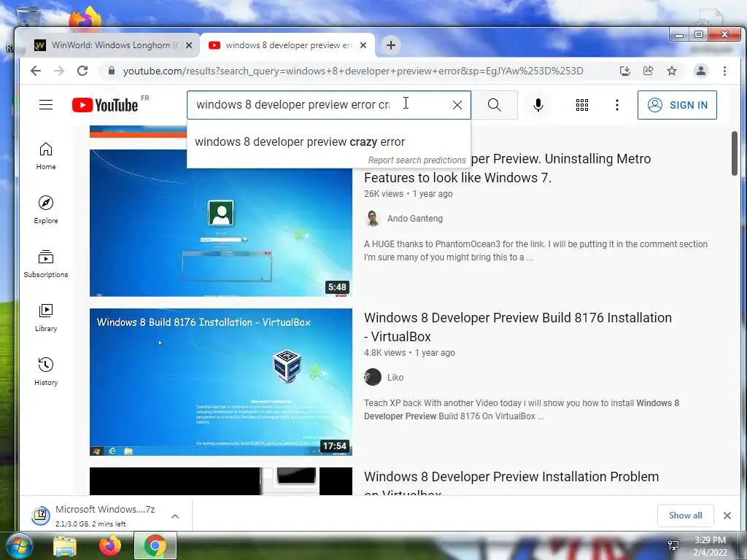Click Ando Ganteng channel avatar
The height and width of the screenshot is (560, 747).
(373, 219)
